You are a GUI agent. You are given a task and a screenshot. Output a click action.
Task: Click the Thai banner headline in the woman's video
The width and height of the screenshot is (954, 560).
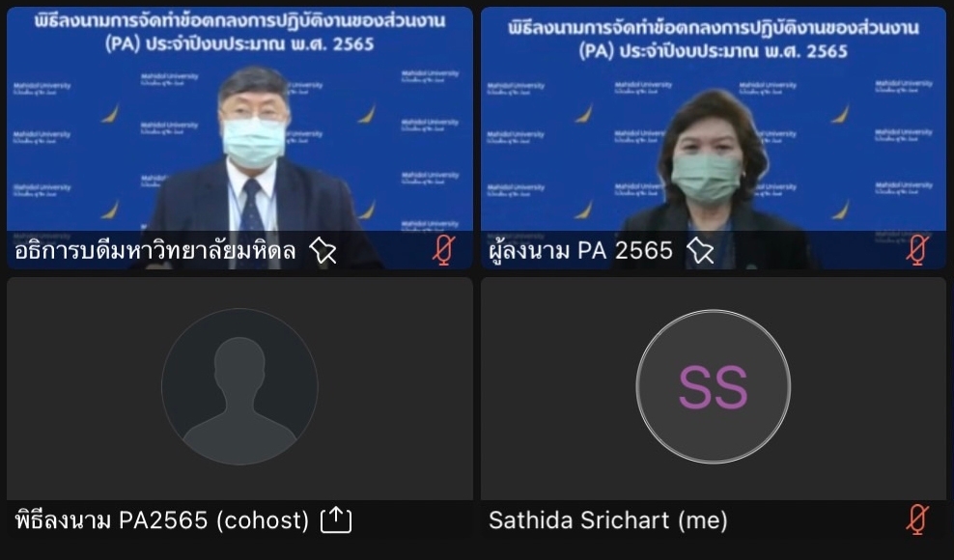(713, 39)
